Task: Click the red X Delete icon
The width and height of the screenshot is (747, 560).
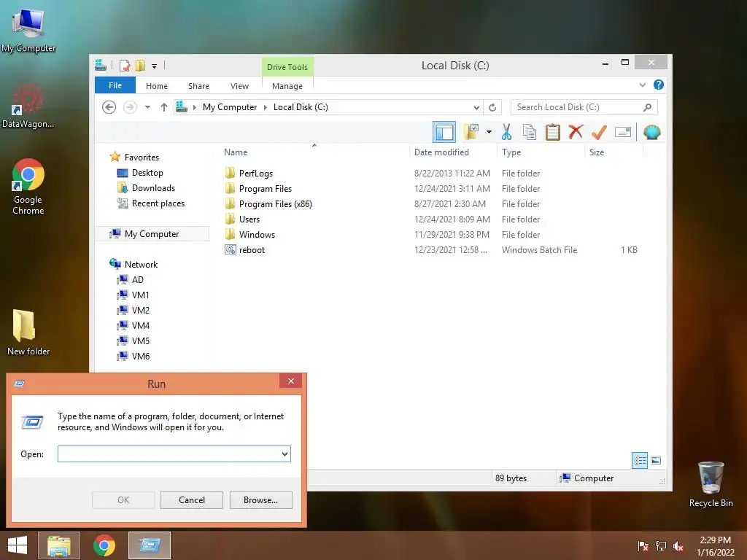Action: 576,131
